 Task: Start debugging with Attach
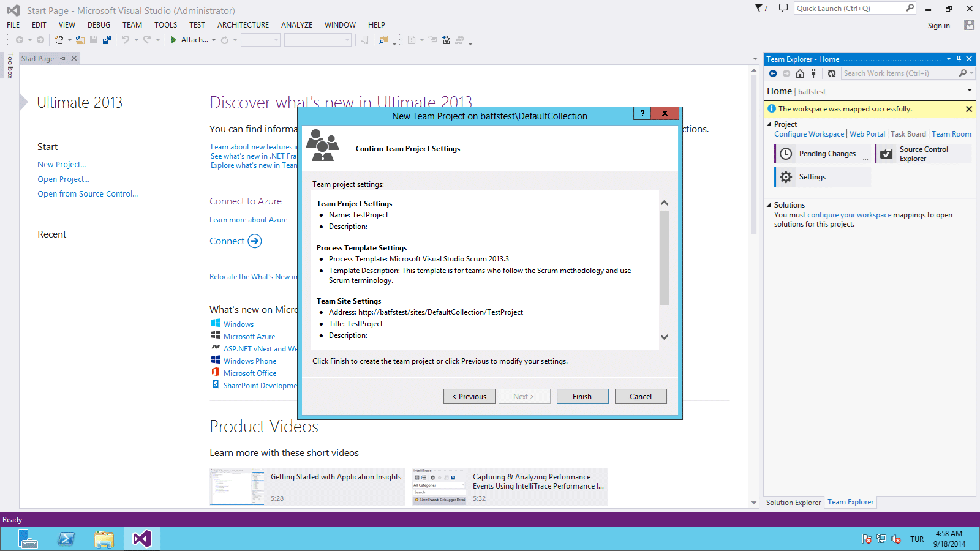tap(190, 40)
